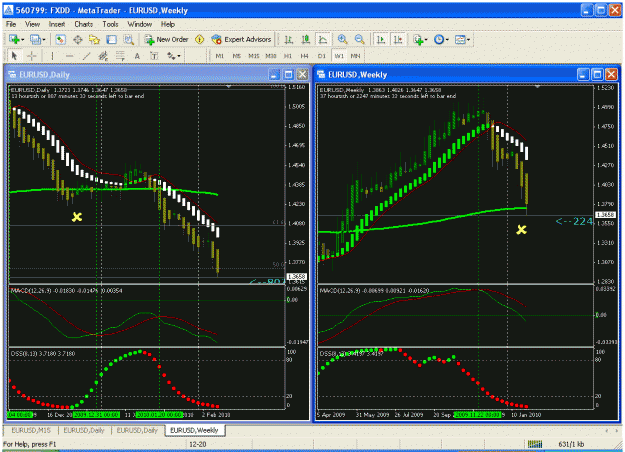The image size is (625, 452).
Task: Show the Data Window panel
Action: pyautogui.click(x=77, y=39)
